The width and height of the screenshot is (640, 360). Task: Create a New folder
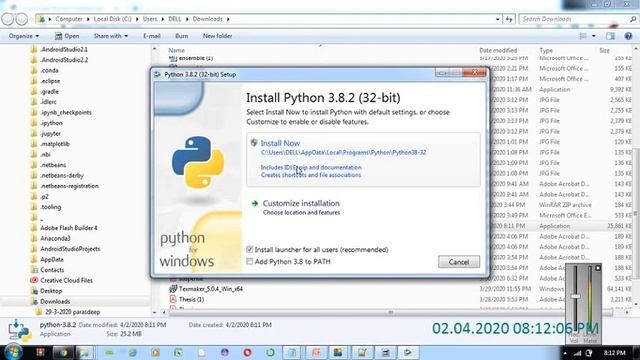click(x=217, y=36)
